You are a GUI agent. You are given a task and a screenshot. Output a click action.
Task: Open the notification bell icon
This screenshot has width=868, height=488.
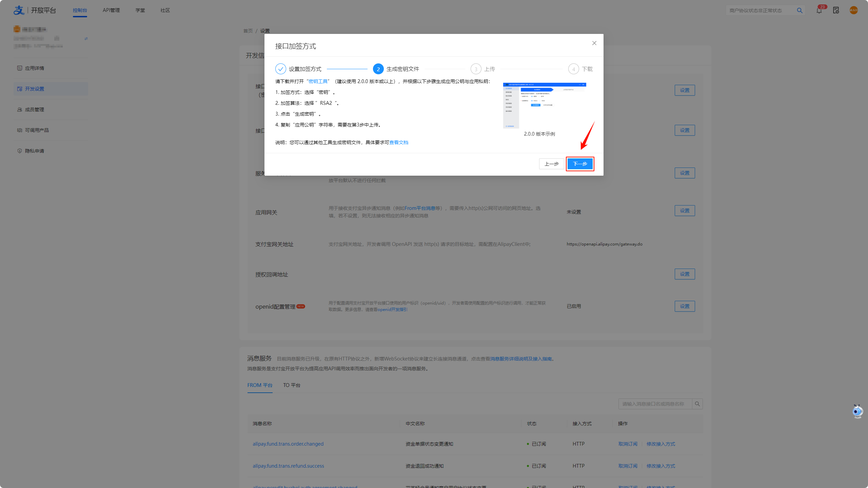pos(819,11)
